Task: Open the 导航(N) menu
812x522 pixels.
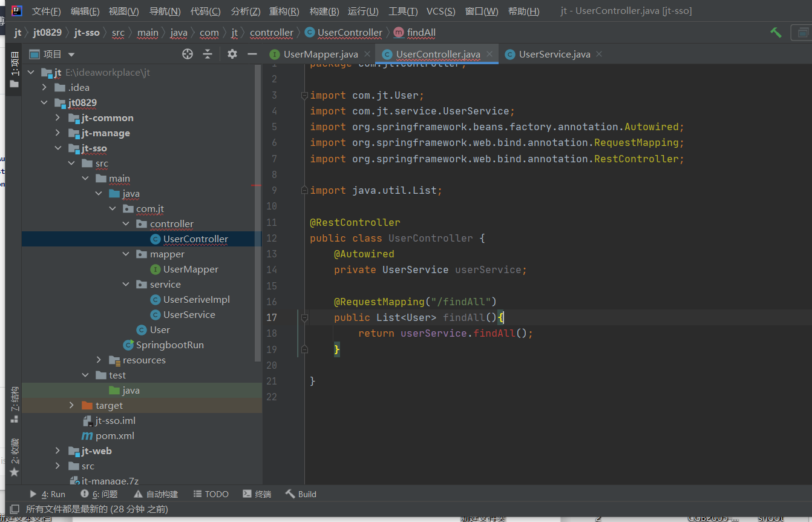Action: coord(165,11)
